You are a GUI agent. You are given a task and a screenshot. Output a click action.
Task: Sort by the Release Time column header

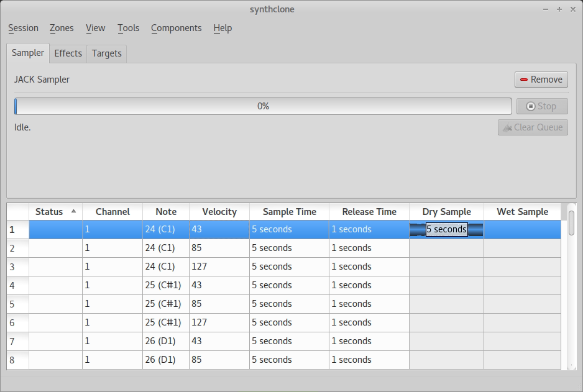(369, 212)
